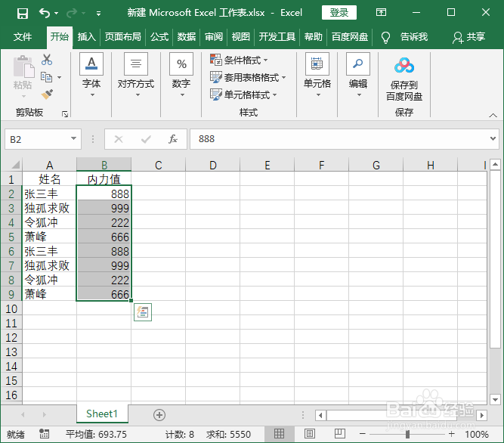Switch to the 页面布局 tab
Image resolution: width=504 pixels, height=443 pixels.
pos(122,36)
